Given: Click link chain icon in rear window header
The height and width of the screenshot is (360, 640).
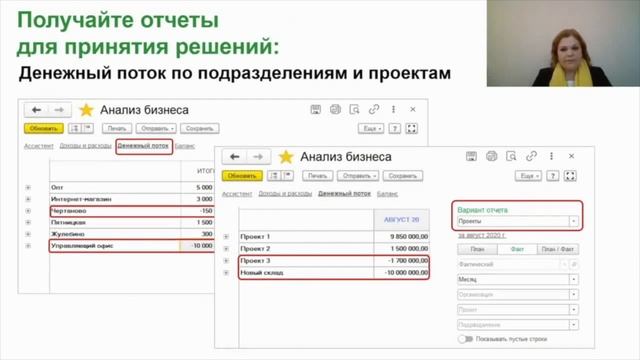Looking at the screenshot, I should tap(373, 109).
